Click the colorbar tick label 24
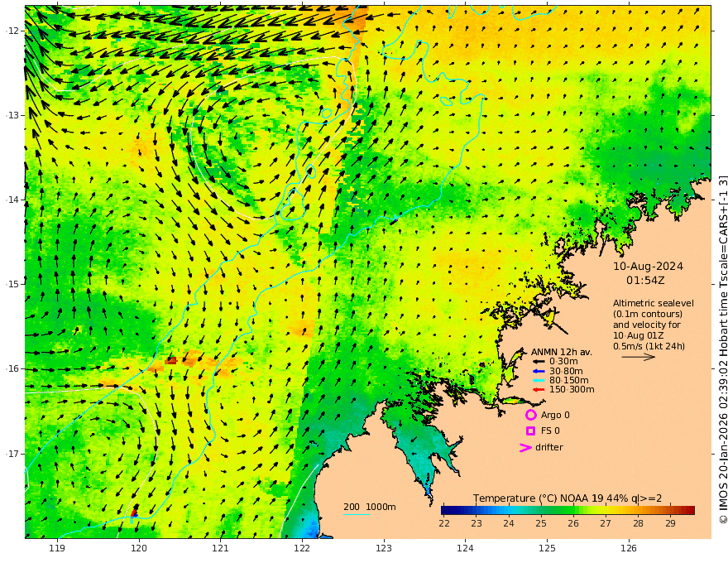The image size is (728, 563). tap(509, 523)
